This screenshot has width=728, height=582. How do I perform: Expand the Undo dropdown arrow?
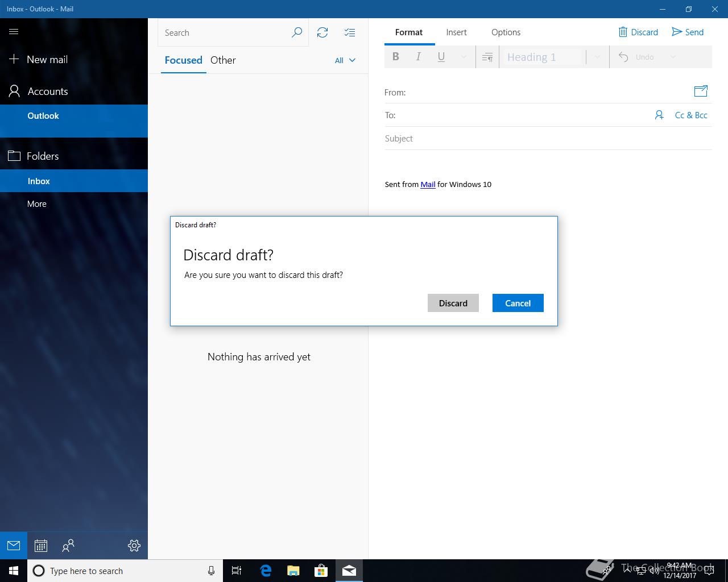(x=673, y=57)
